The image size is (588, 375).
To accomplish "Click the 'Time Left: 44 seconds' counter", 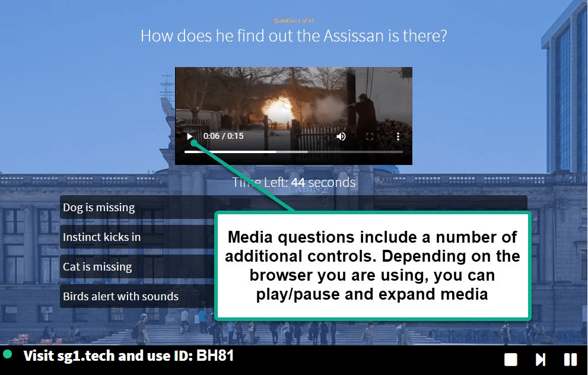I will [x=294, y=182].
